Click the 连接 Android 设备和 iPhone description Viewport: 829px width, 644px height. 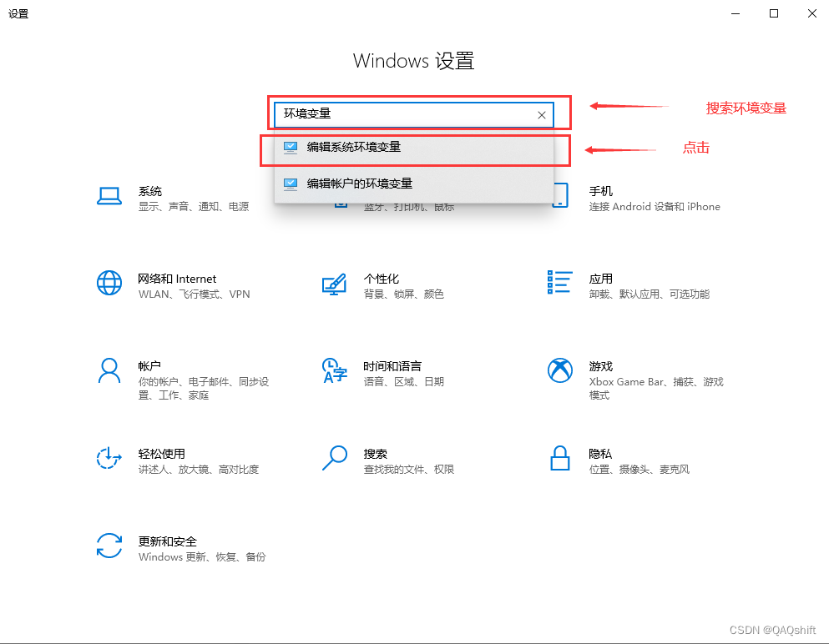click(x=655, y=207)
